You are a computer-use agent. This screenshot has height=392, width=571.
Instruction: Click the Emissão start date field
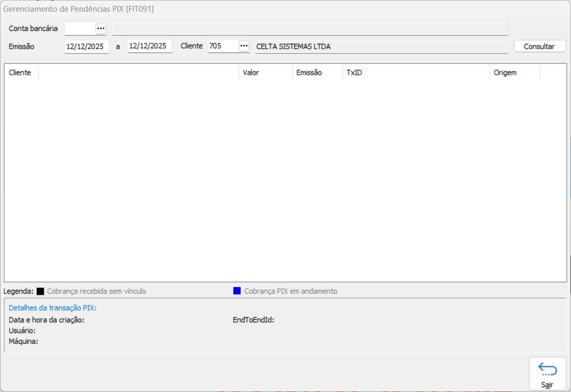coord(86,47)
